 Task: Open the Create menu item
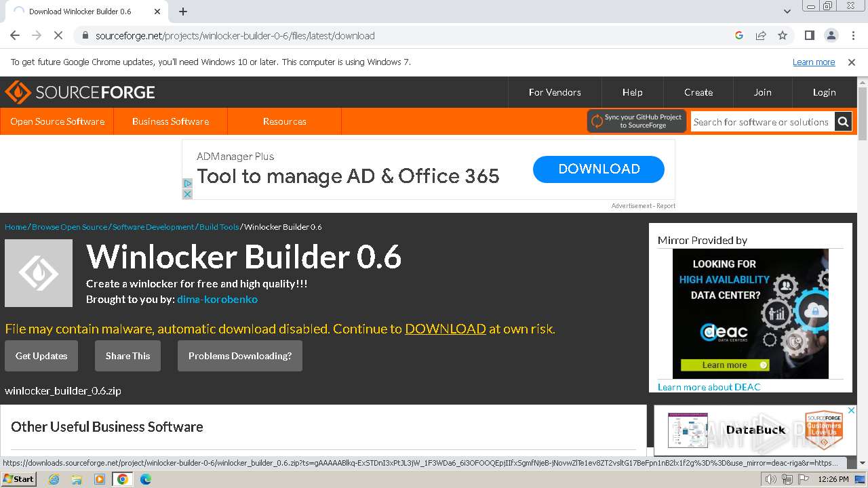coord(698,92)
